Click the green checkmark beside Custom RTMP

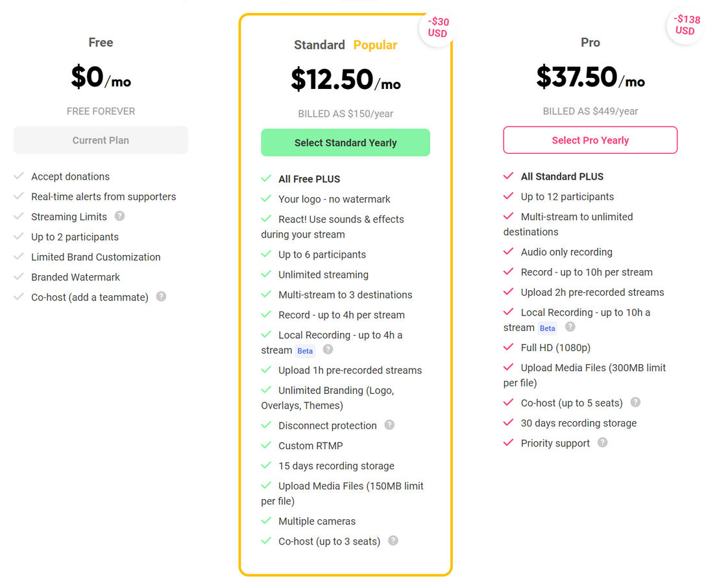click(x=266, y=445)
